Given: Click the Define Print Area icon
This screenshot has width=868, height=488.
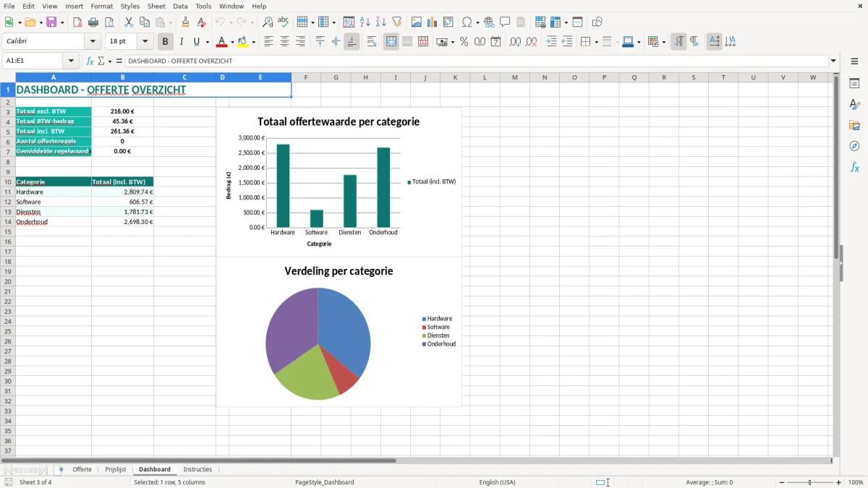Looking at the screenshot, I should 540,22.
